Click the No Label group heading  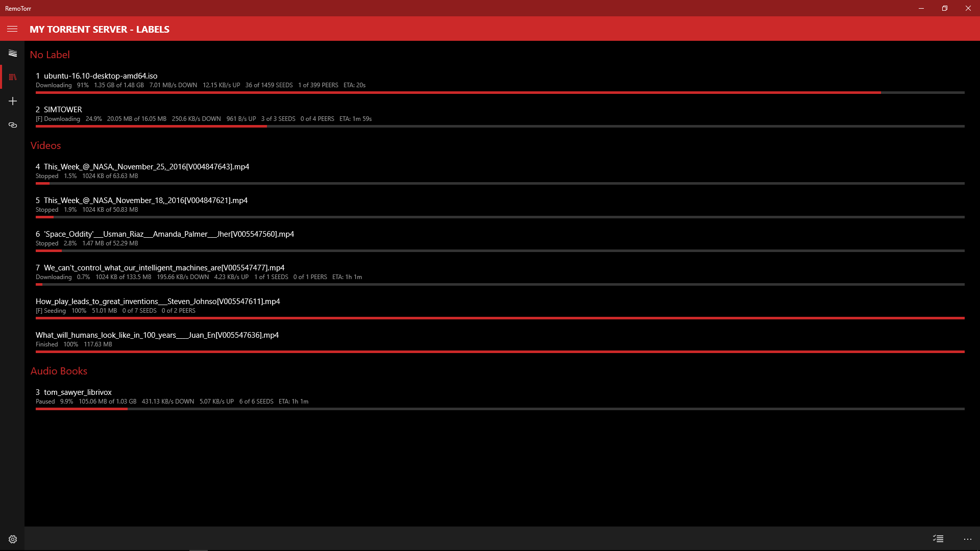point(50,55)
